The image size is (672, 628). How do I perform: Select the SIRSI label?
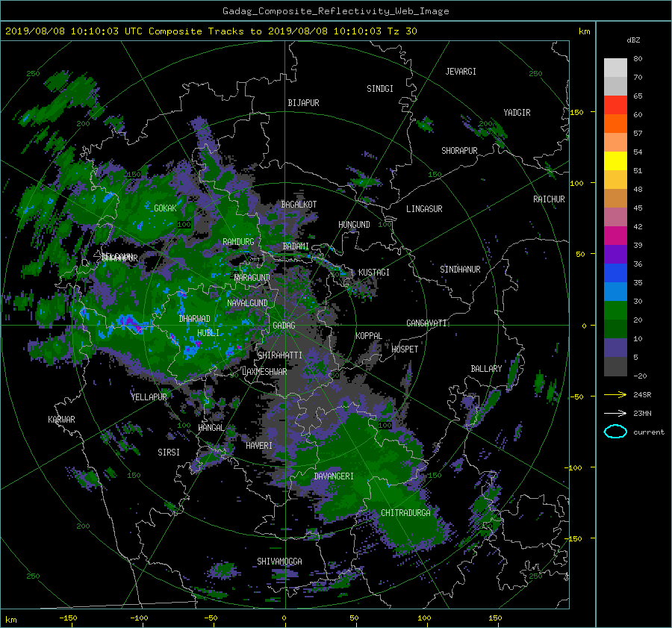click(169, 453)
